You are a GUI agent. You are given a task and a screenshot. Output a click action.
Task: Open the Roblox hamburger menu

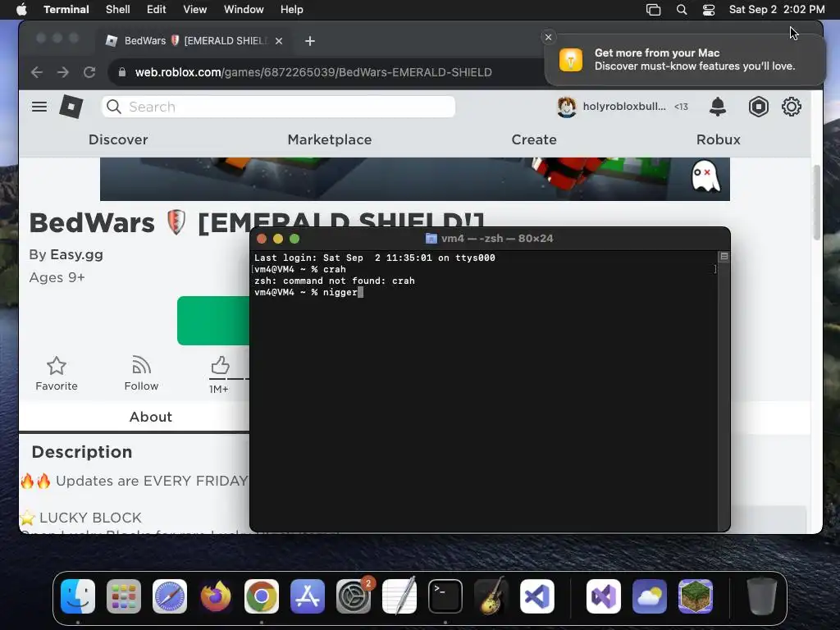tap(39, 107)
